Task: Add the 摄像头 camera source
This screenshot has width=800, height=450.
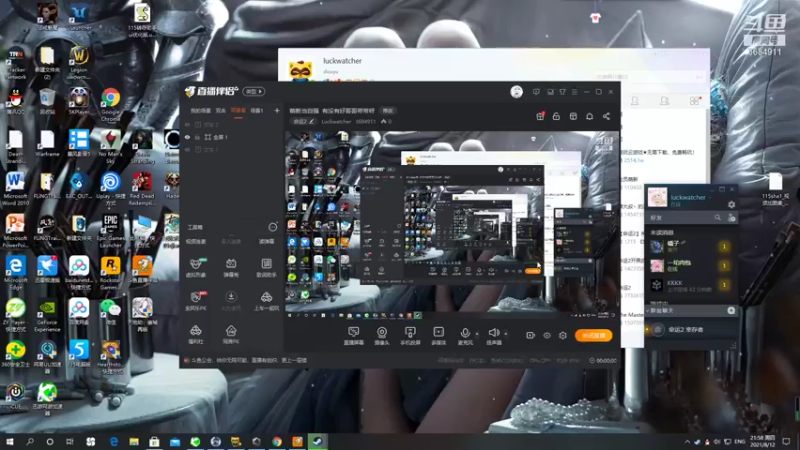Action: 382,336
